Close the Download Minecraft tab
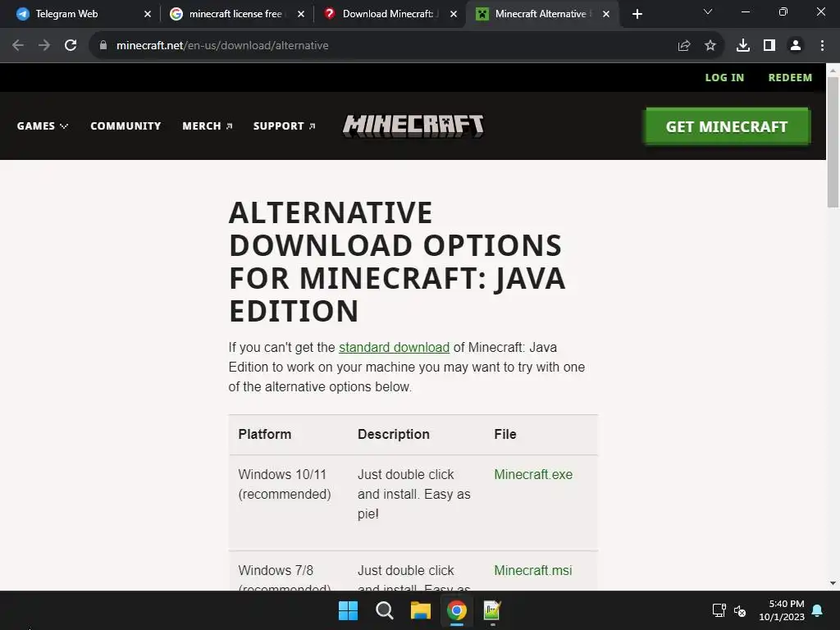The height and width of the screenshot is (630, 840). [454, 14]
